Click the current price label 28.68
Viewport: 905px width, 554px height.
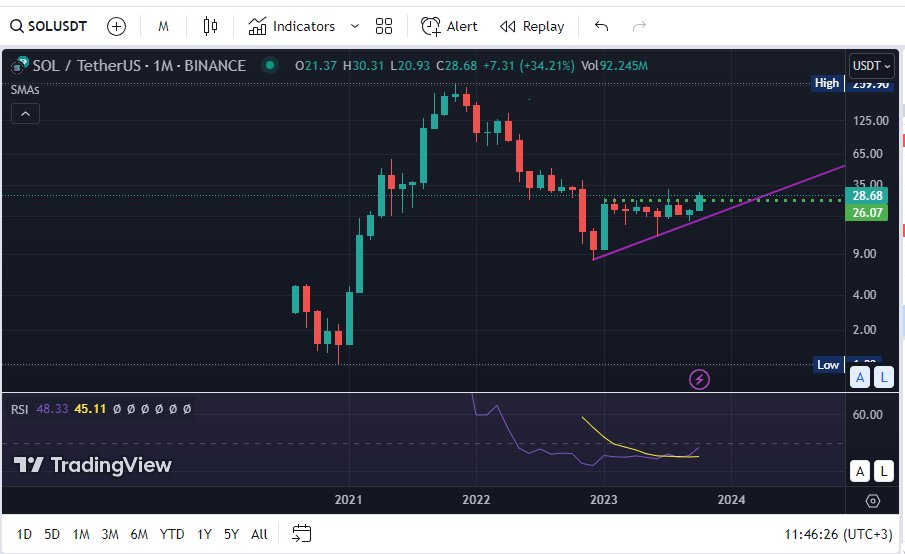pyautogui.click(x=867, y=196)
